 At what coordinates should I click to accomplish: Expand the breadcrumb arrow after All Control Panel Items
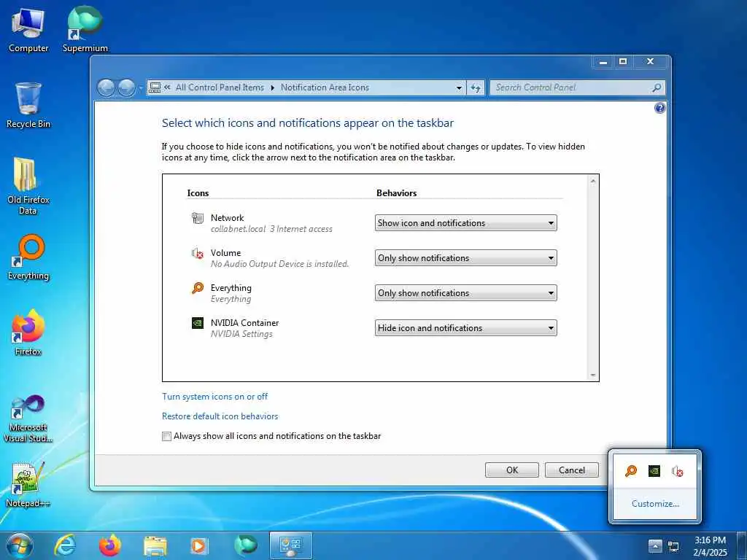tap(273, 87)
